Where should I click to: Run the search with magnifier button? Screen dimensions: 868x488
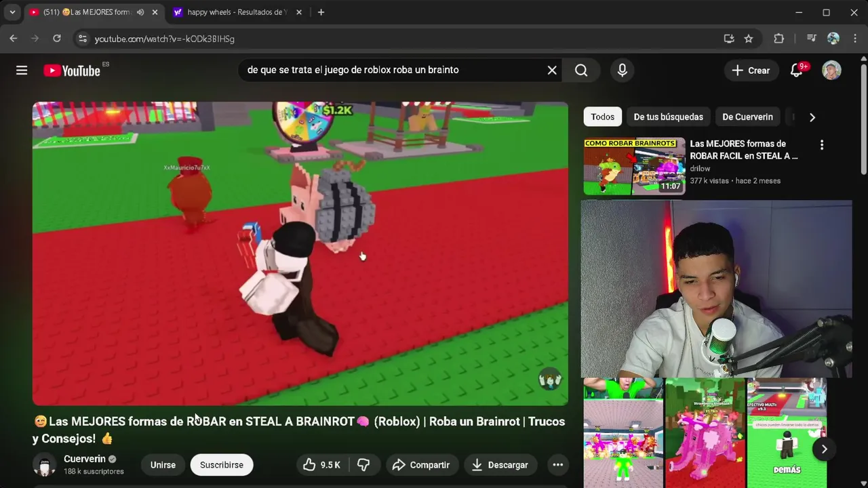pyautogui.click(x=581, y=70)
